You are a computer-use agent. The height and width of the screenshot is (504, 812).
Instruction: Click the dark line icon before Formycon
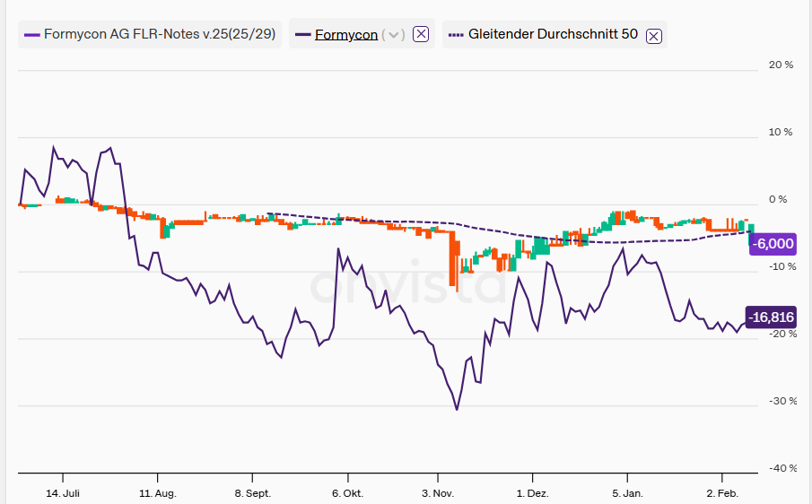pos(302,35)
